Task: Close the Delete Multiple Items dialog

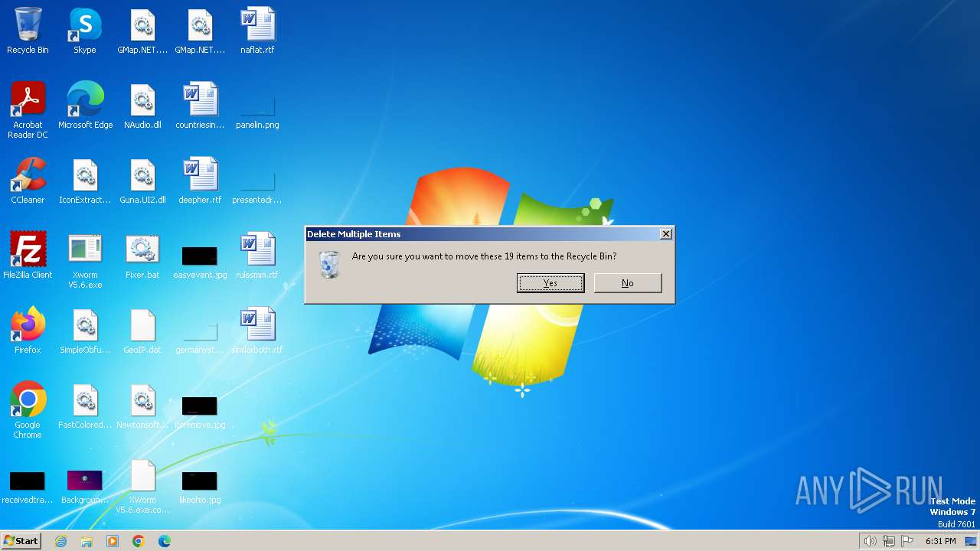Action: point(666,234)
